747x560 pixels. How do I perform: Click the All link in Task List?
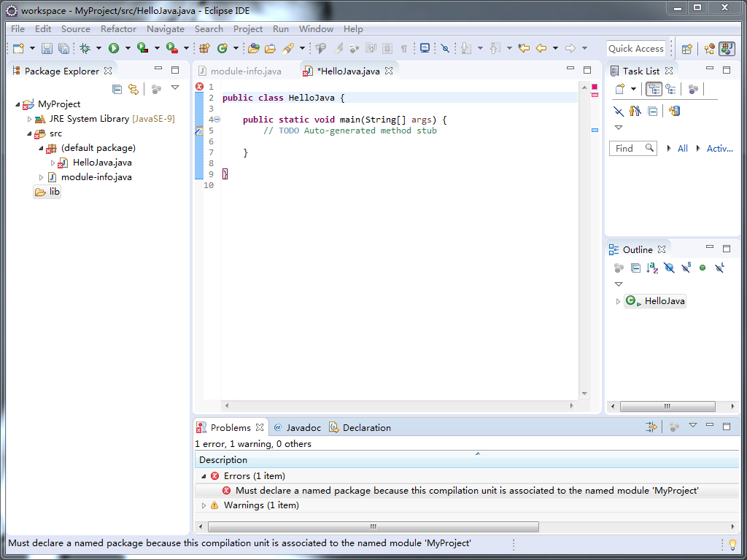pyautogui.click(x=683, y=149)
